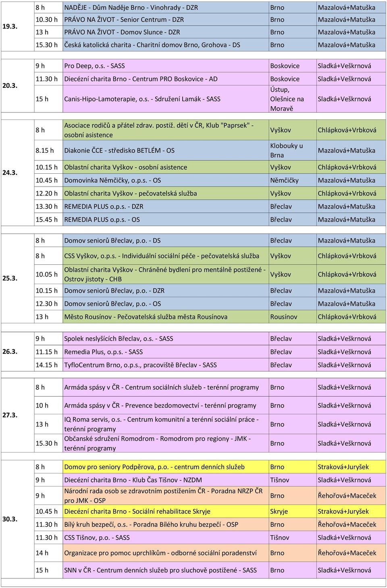
Task: Click 'Pro Deep, o.s. - SASS'
Action: point(94,66)
